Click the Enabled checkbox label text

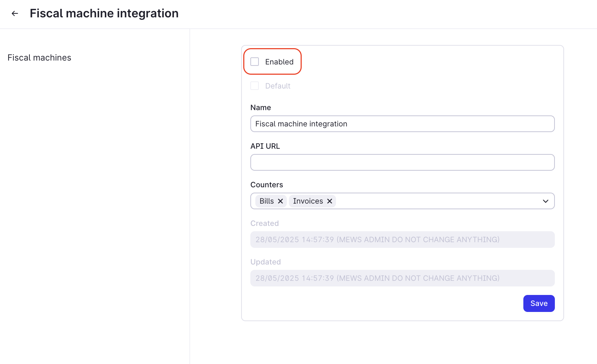pyautogui.click(x=279, y=62)
